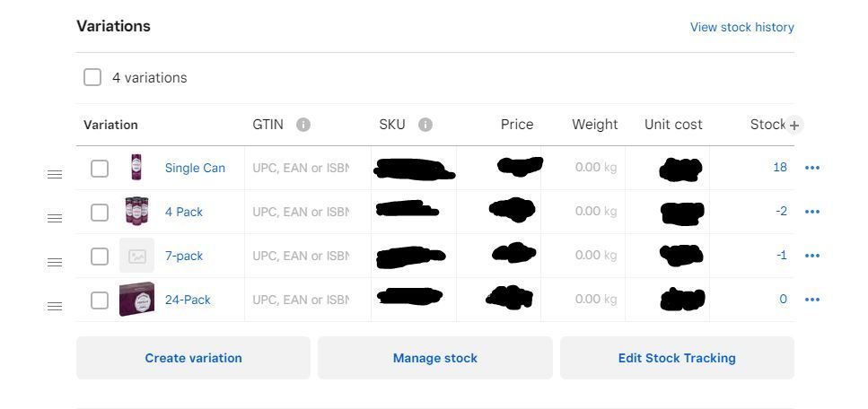Click the Single Can GTIN input field
The image size is (868, 409).
pyautogui.click(x=301, y=168)
